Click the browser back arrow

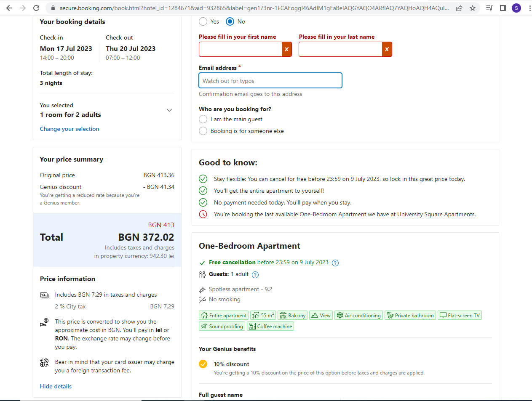9,8
